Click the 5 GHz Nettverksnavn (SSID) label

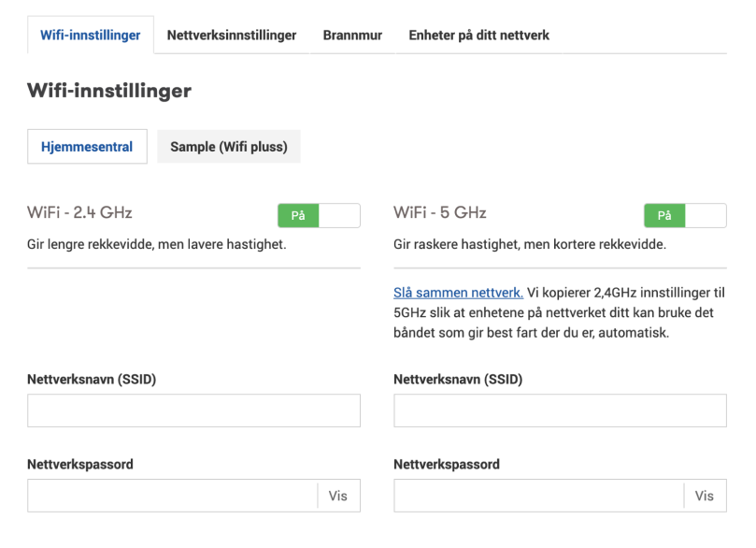coord(458,379)
